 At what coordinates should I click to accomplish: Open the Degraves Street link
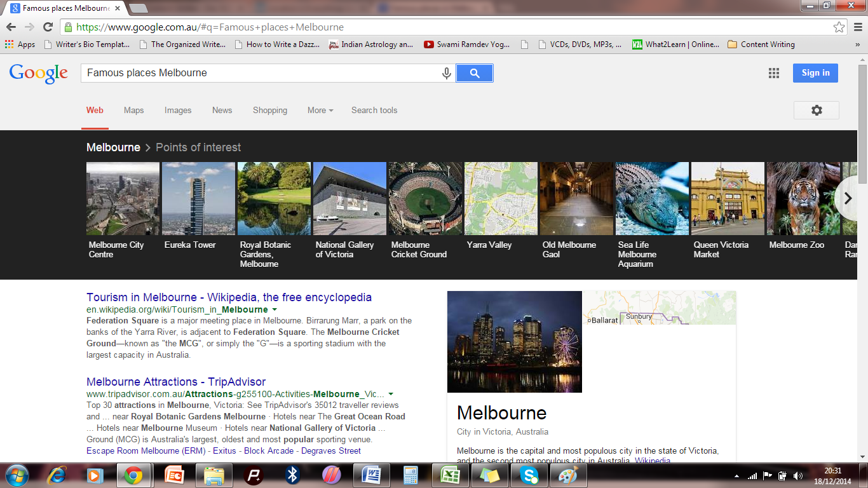(x=331, y=451)
